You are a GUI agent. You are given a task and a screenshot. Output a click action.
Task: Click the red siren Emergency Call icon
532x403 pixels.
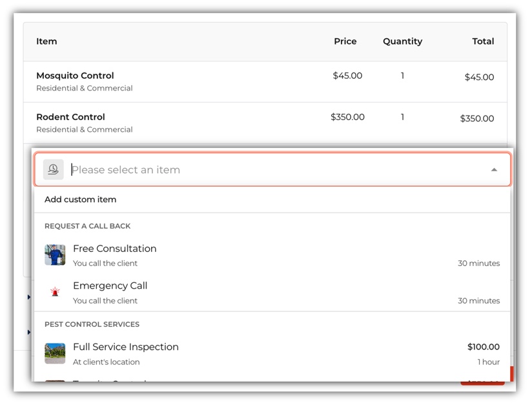55,292
